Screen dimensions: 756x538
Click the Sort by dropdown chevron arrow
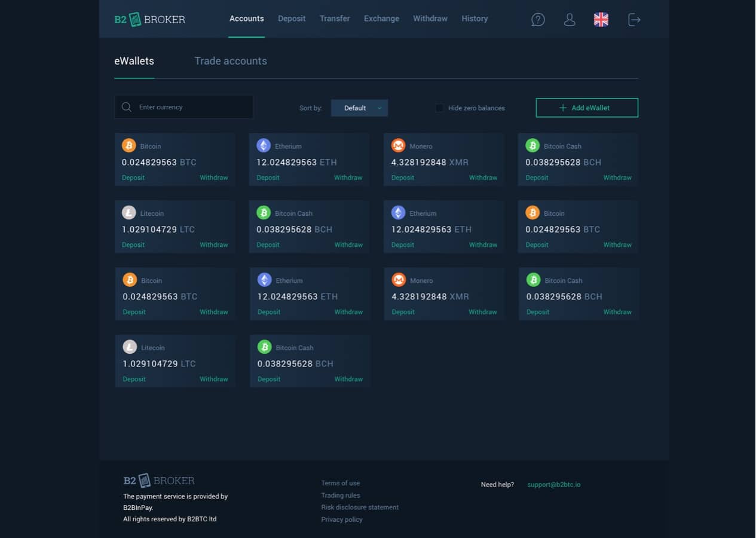[379, 108]
